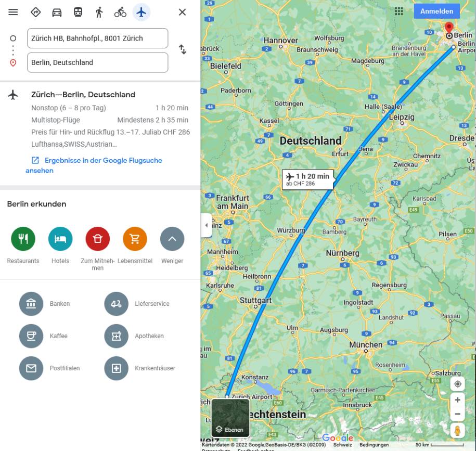Show restaurants near Berlin
476x451 pixels.
(x=23, y=239)
